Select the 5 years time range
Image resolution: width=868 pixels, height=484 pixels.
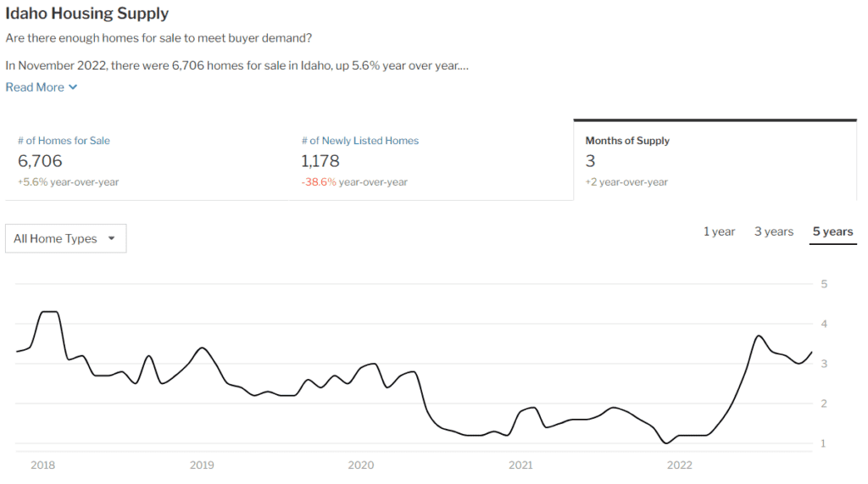click(832, 231)
